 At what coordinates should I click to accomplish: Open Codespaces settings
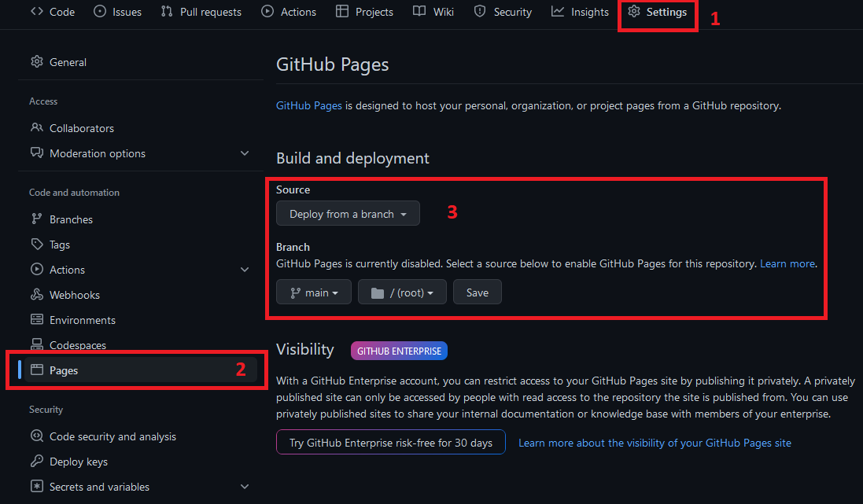tap(140, 345)
